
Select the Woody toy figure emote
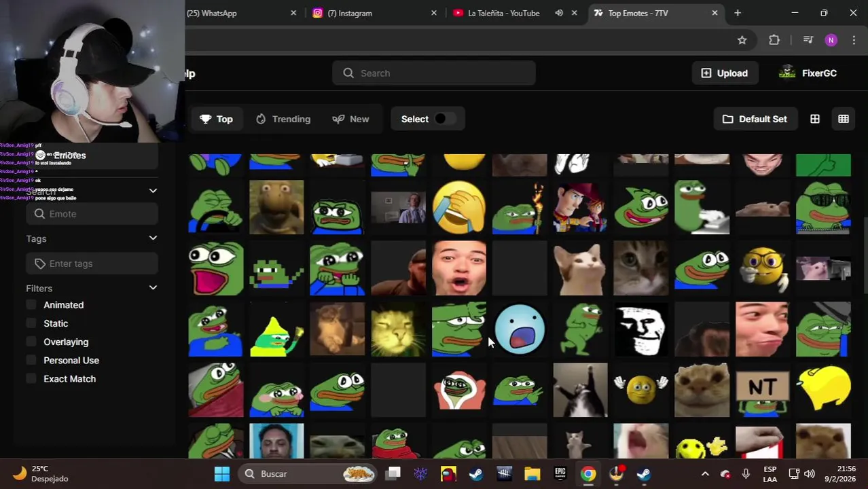(x=580, y=207)
